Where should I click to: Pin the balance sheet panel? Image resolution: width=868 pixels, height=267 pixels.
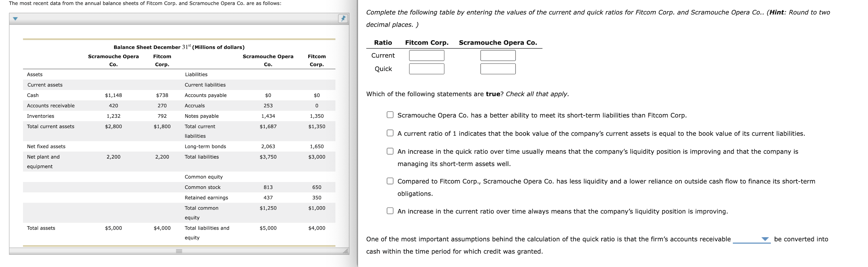[343, 19]
